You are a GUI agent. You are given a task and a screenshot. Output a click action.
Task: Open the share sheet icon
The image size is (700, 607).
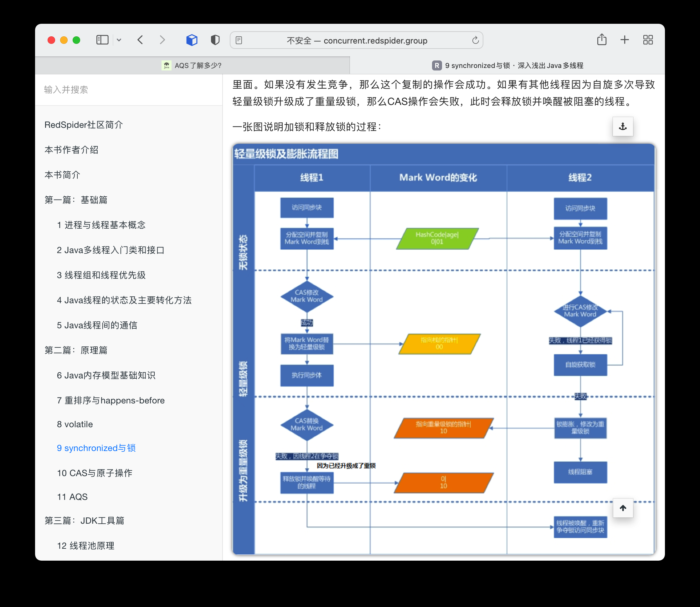pos(602,40)
